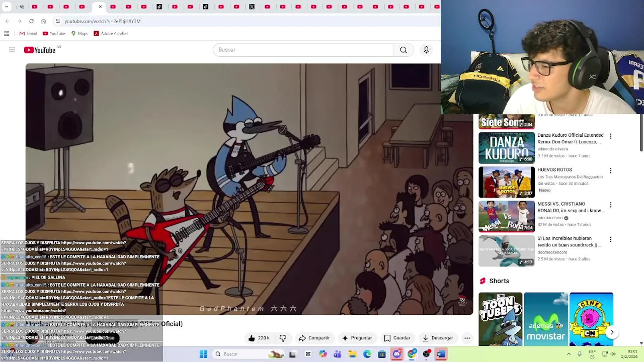Screen dimensions: 644x362
Task: Click Windows taskbar Buscar search box
Action: (248, 354)
